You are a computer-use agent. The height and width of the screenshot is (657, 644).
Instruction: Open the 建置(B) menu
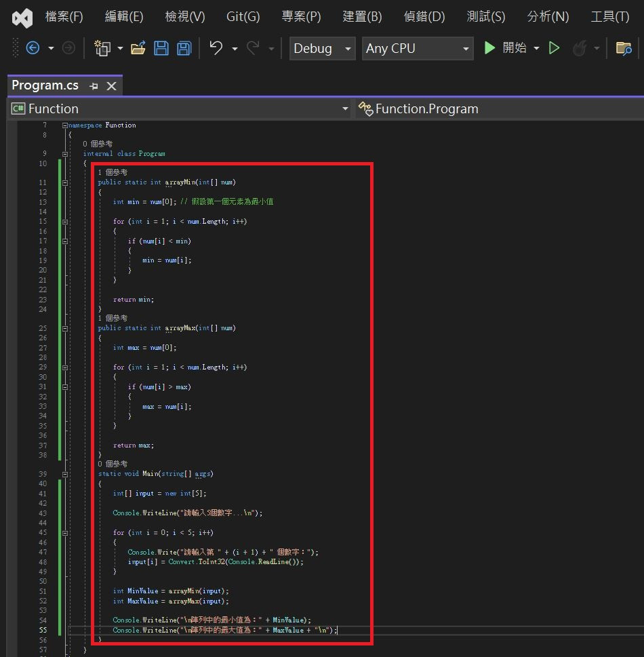coord(363,17)
